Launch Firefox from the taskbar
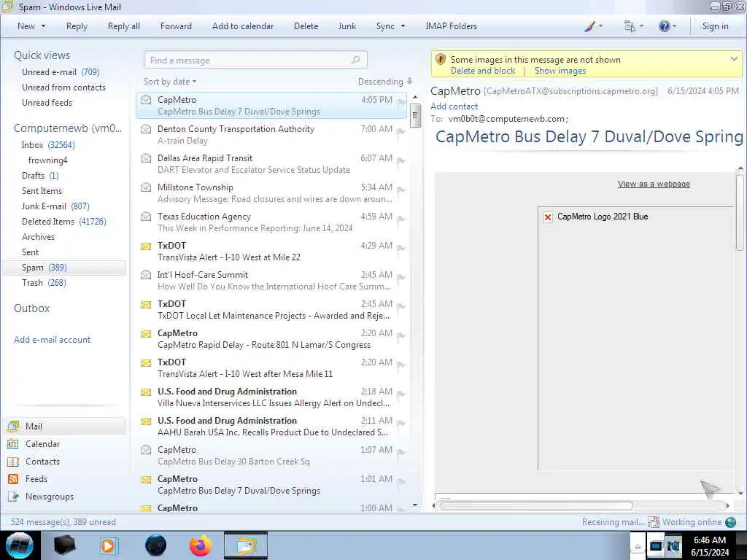Screen dimensions: 747x560 click(201, 545)
